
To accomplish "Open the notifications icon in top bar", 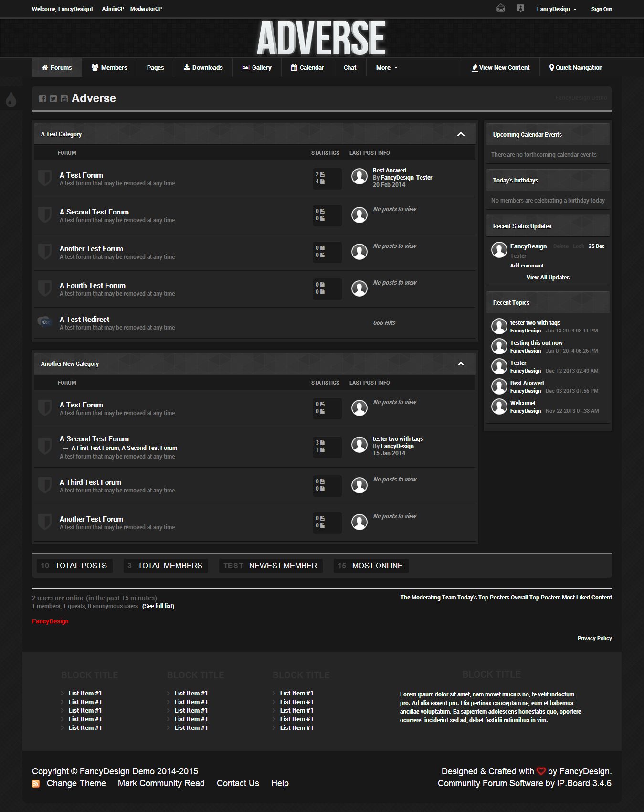I will 520,9.
